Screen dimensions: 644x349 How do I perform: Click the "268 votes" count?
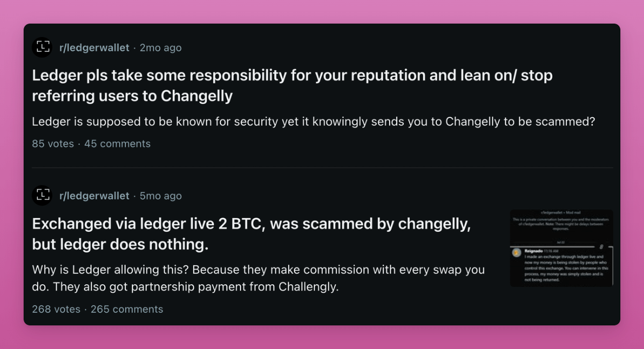pos(56,309)
